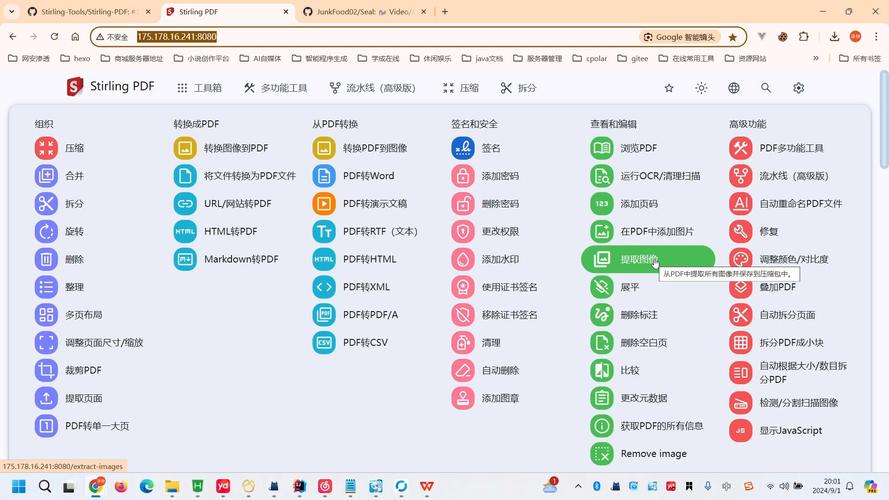Viewport: 889px width, 500px height.
Task: Open the 提取页面 upload icon
Action: [46, 398]
